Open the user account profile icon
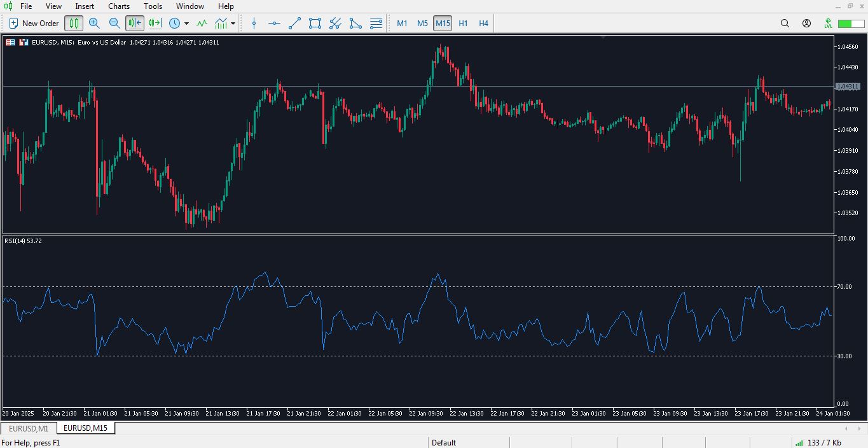The image size is (868, 448). pos(806,24)
